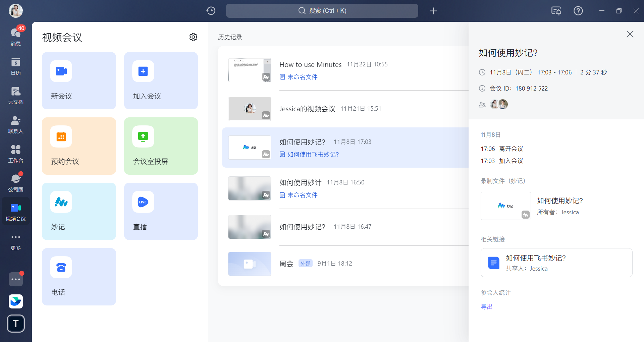Click the plus icon beside search
The width and height of the screenshot is (644, 342).
[x=433, y=11]
